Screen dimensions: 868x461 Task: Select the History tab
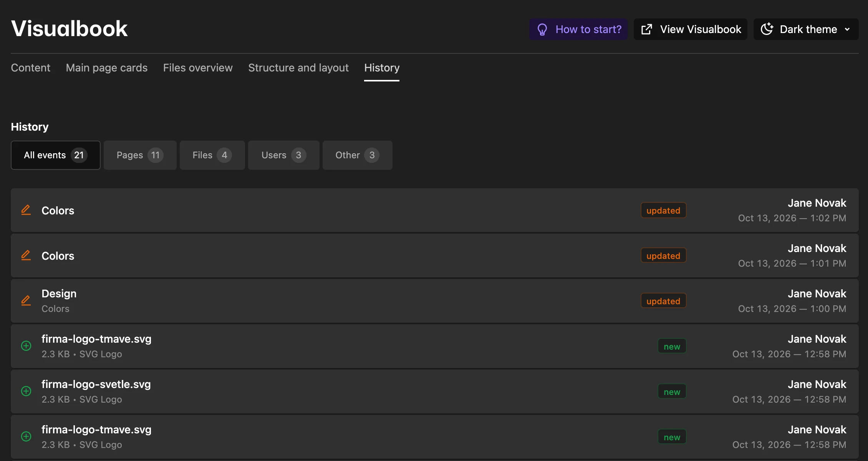pyautogui.click(x=382, y=68)
